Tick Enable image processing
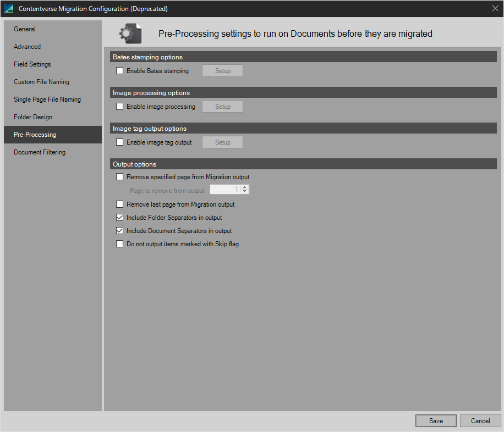Image resolution: width=504 pixels, height=432 pixels. tap(119, 106)
